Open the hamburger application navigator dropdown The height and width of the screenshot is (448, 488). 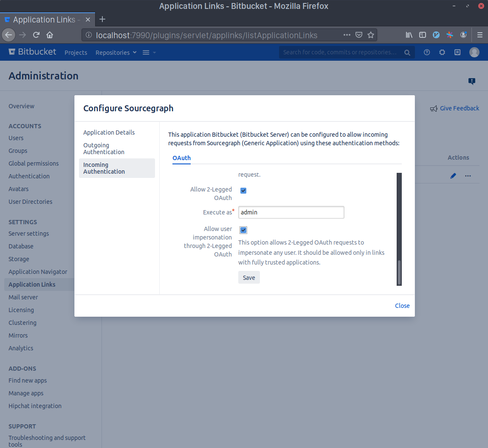149,53
